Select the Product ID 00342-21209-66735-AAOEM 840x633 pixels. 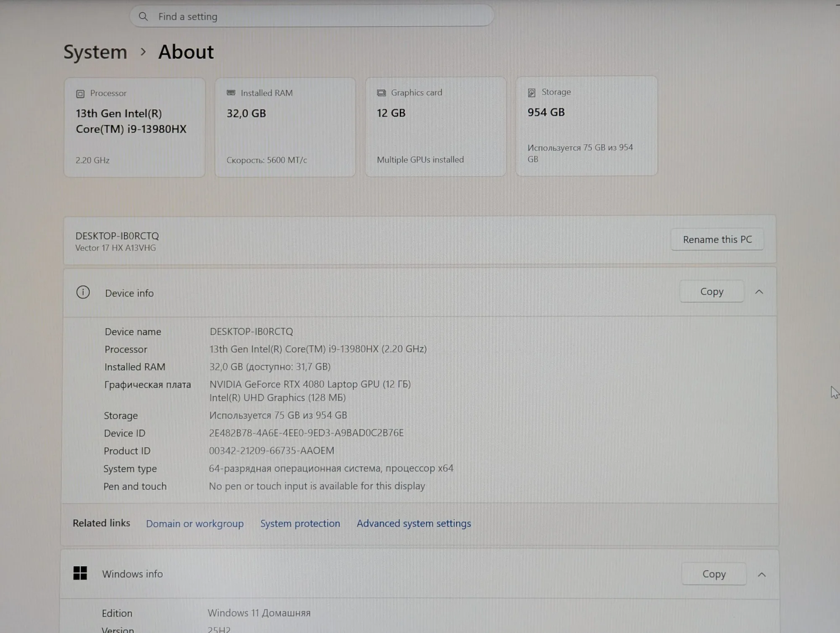point(272,451)
